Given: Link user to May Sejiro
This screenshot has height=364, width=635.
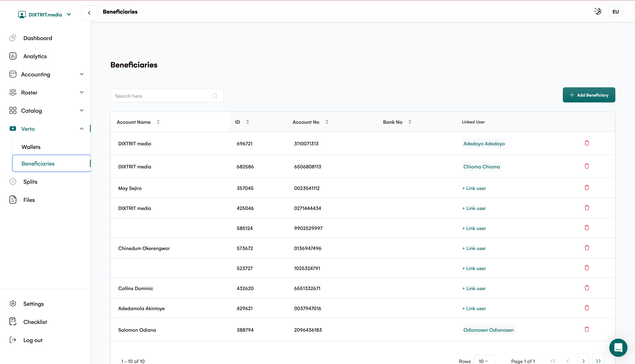Looking at the screenshot, I should (x=474, y=188).
